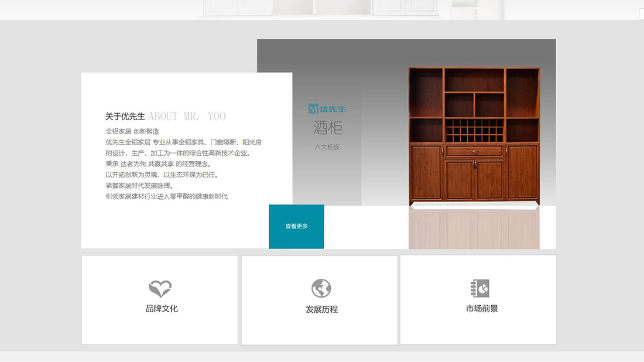
Task: Click the 查看更多 teal button
Action: pyautogui.click(x=296, y=227)
